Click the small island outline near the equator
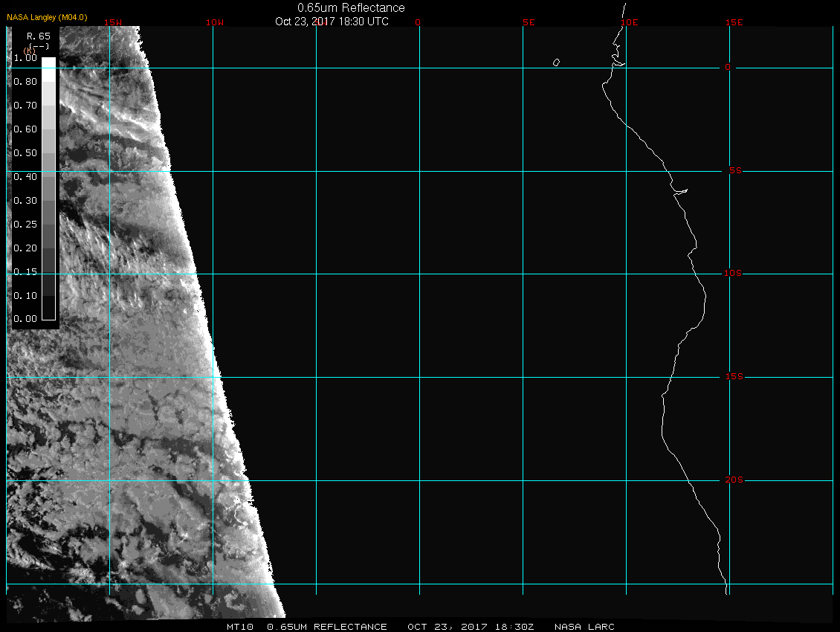 (x=556, y=62)
